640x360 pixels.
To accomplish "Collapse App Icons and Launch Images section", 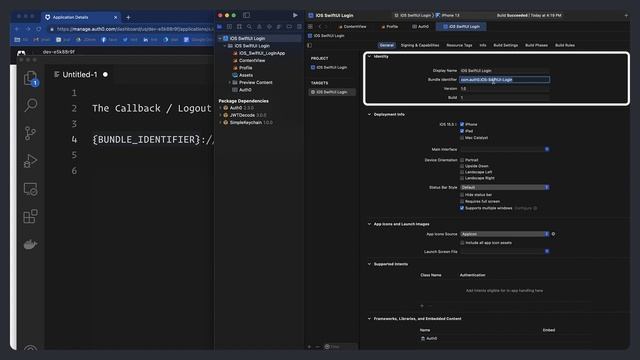I will tap(369, 224).
